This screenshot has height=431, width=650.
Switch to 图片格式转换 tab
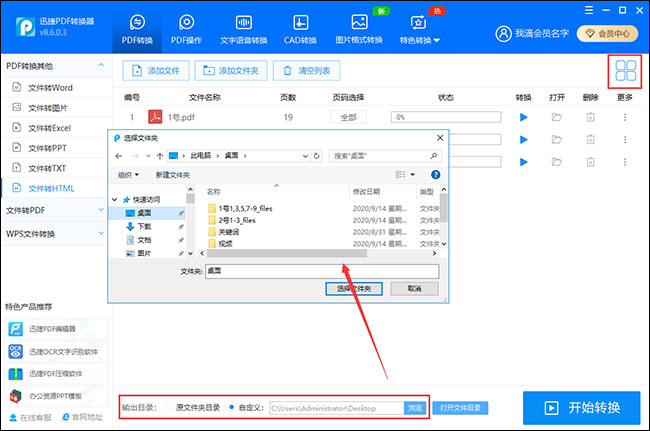pyautogui.click(x=359, y=29)
